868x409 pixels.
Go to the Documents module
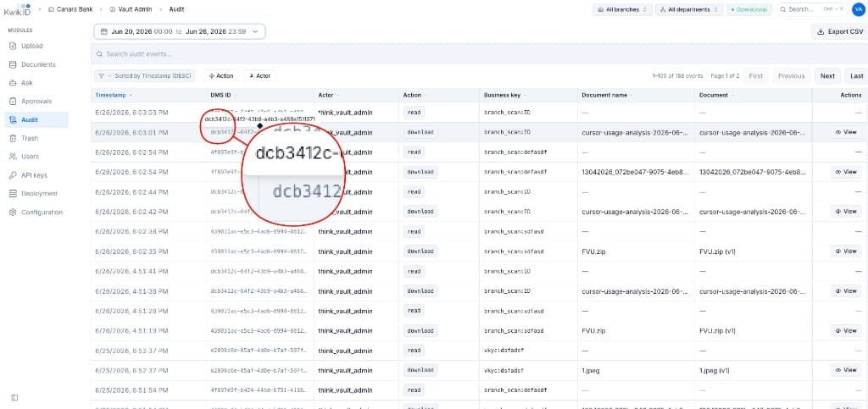pos(38,64)
